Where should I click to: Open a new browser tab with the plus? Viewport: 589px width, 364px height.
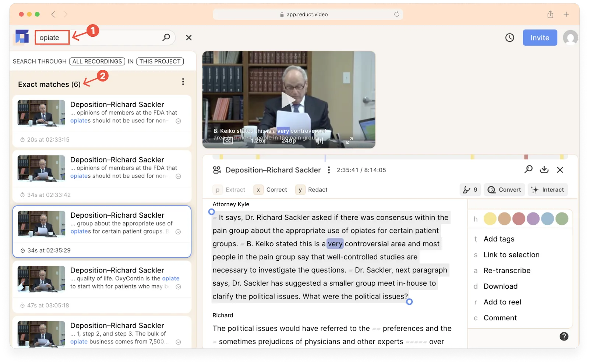(566, 14)
